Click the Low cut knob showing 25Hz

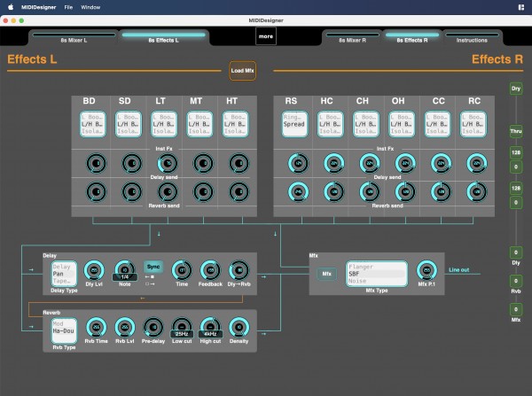point(182,328)
